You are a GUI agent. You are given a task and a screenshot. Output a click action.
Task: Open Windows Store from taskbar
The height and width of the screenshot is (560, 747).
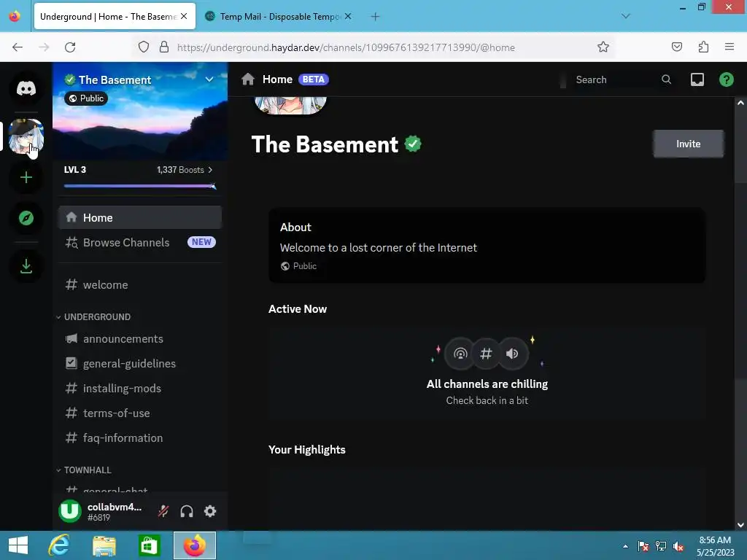point(149,545)
